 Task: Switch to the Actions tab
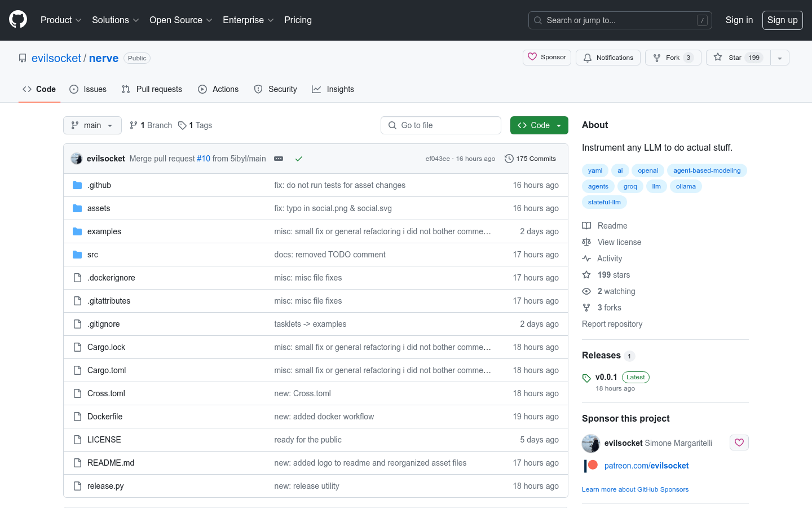[218, 89]
